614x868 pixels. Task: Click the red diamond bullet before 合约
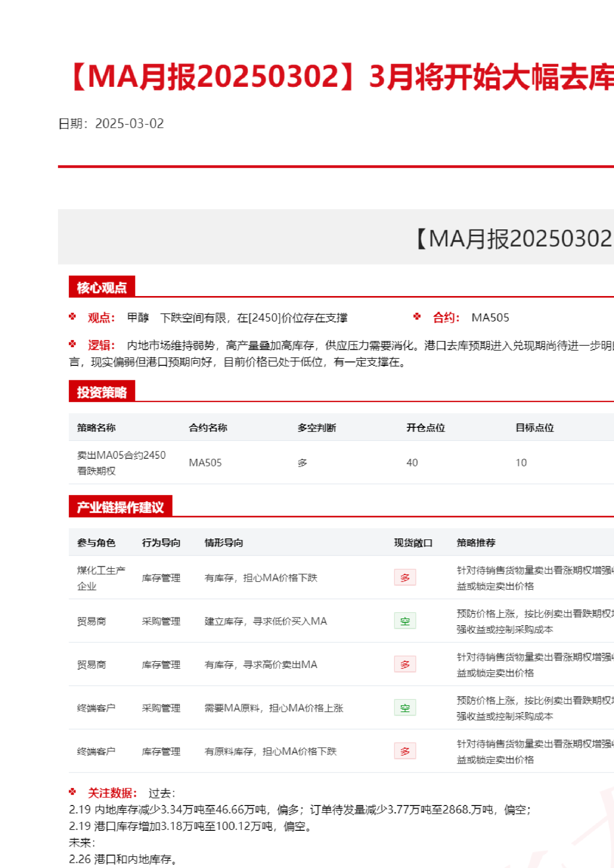[x=417, y=317]
